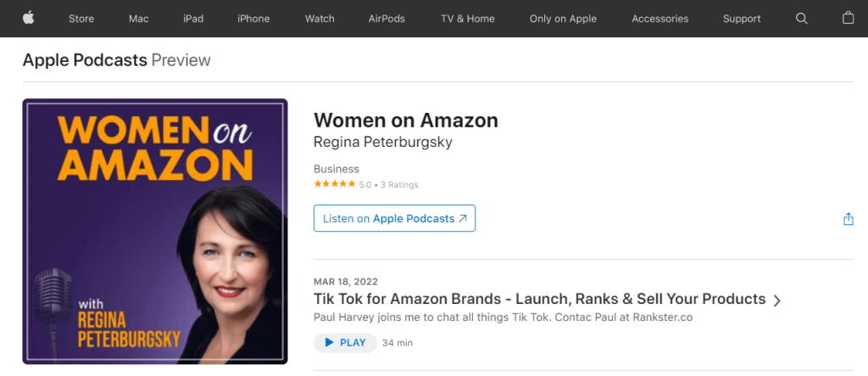868x376 pixels.
Task: Open the Watch navigation item
Action: [x=320, y=19]
